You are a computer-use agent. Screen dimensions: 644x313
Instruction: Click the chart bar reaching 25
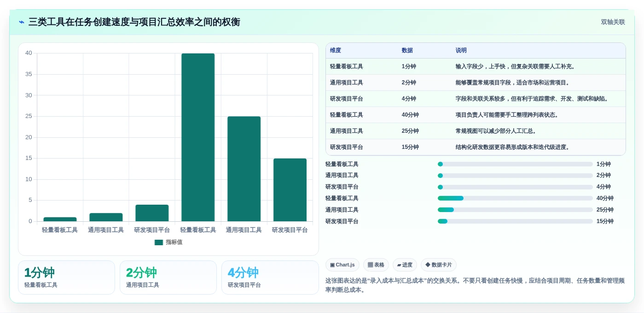click(x=244, y=169)
